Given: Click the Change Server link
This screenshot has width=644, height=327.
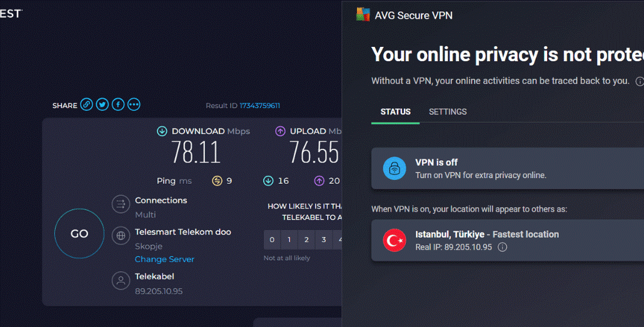Looking at the screenshot, I should tap(164, 259).
